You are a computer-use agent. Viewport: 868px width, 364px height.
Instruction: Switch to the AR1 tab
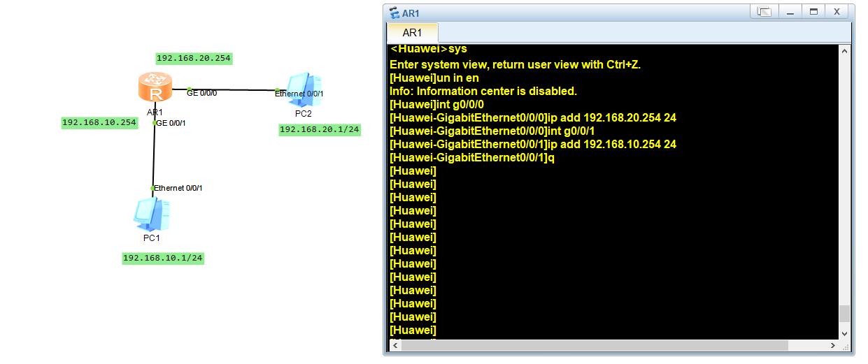413,33
